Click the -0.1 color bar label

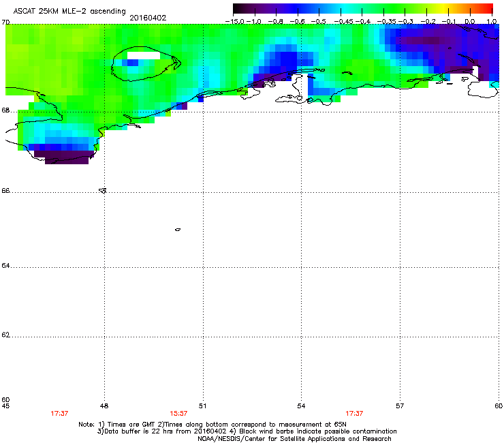pos(449,22)
